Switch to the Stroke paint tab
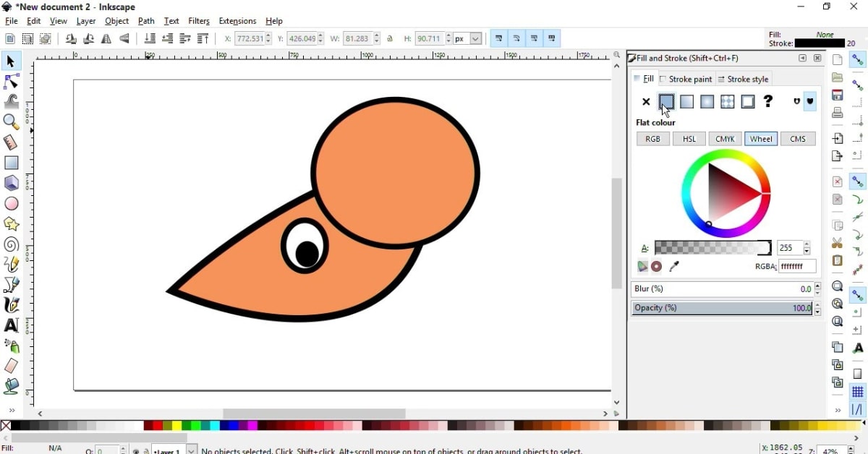 pyautogui.click(x=686, y=79)
